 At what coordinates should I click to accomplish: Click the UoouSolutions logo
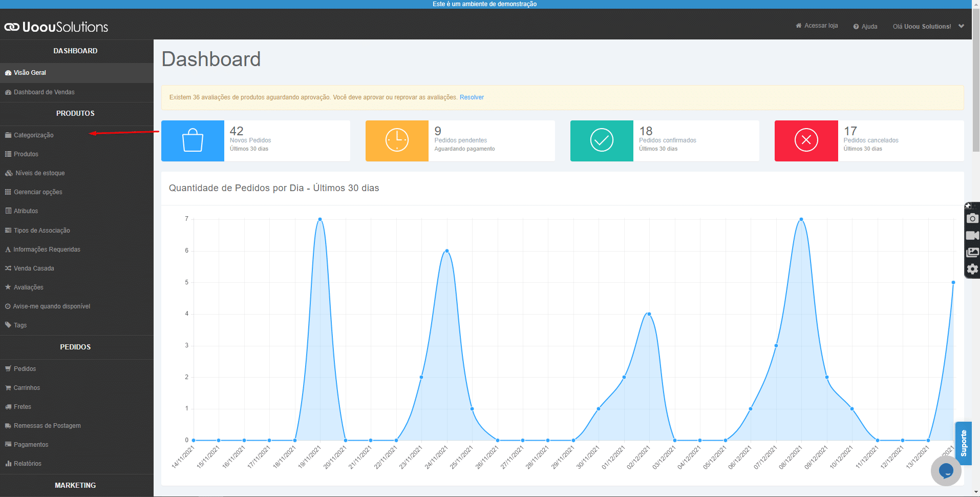pyautogui.click(x=56, y=27)
